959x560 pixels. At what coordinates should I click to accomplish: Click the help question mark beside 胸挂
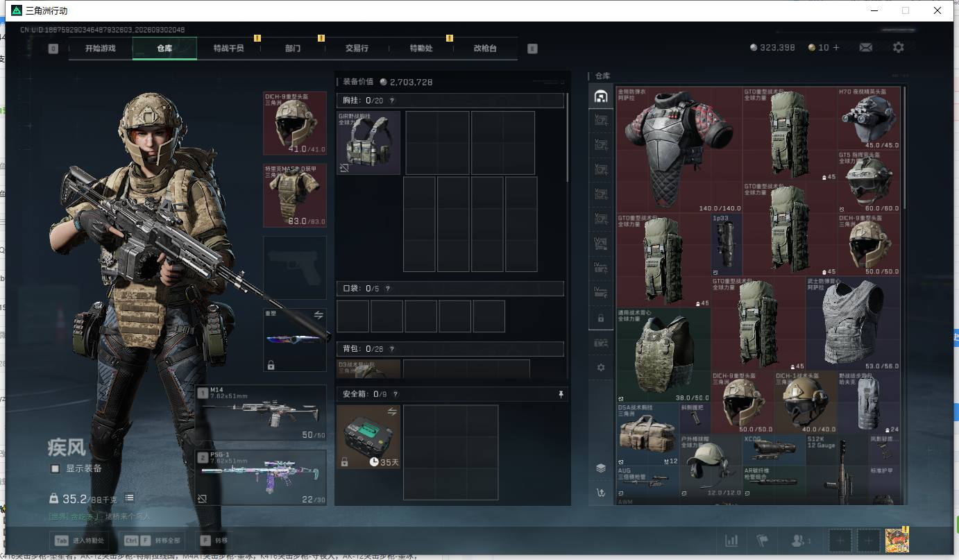click(392, 101)
